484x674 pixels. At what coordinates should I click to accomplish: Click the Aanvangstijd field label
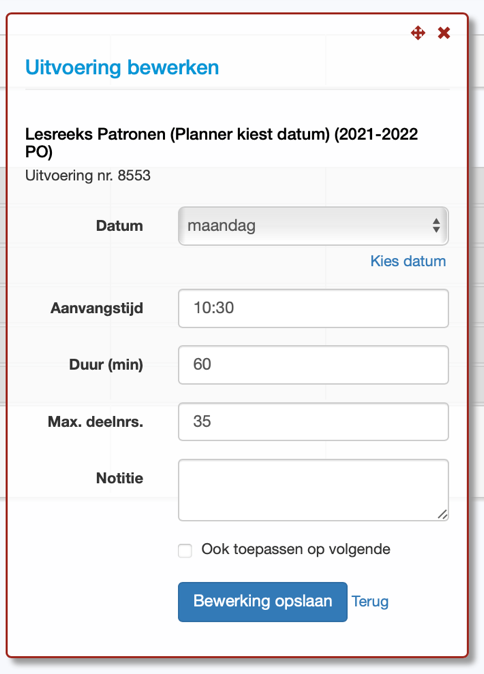97,309
